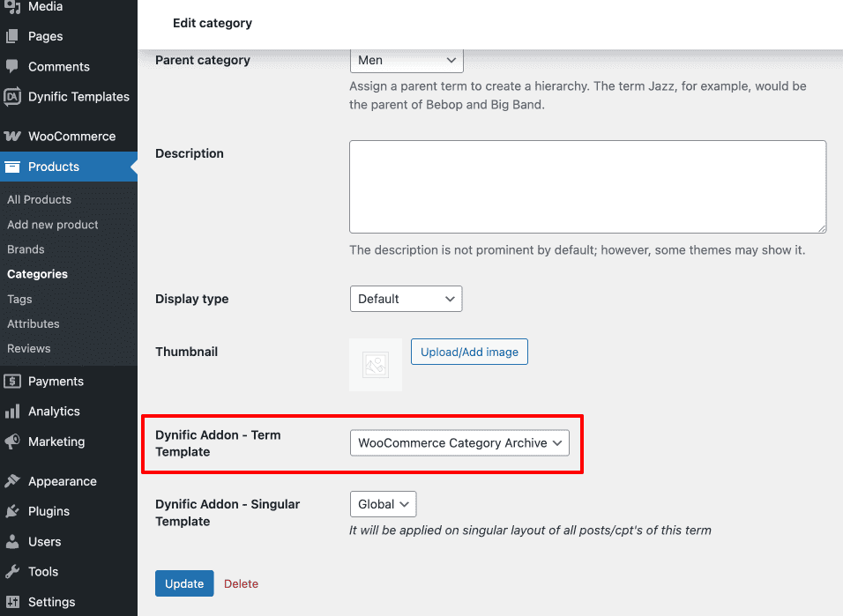Click the Edit category heading

213,23
